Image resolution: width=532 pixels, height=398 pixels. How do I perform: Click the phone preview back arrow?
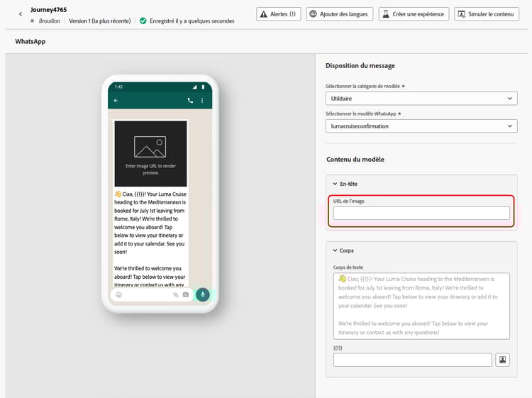point(116,101)
